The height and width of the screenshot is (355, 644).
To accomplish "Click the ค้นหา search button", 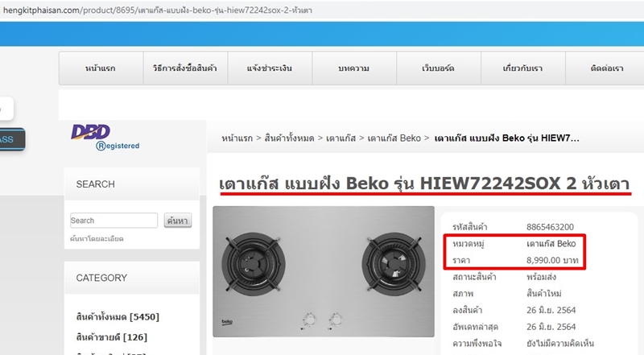I will click(177, 221).
